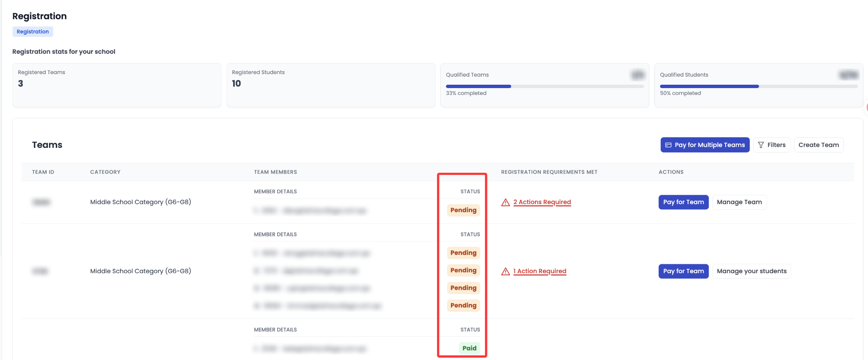Click the Qualified Teams progress bar

coord(545,86)
